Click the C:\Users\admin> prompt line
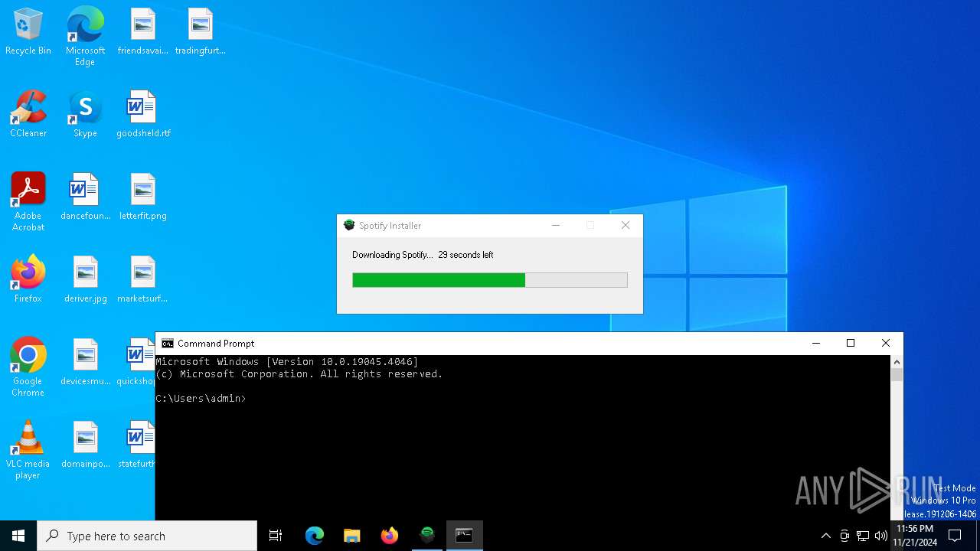Screen dimensions: 980x551 [201, 399]
